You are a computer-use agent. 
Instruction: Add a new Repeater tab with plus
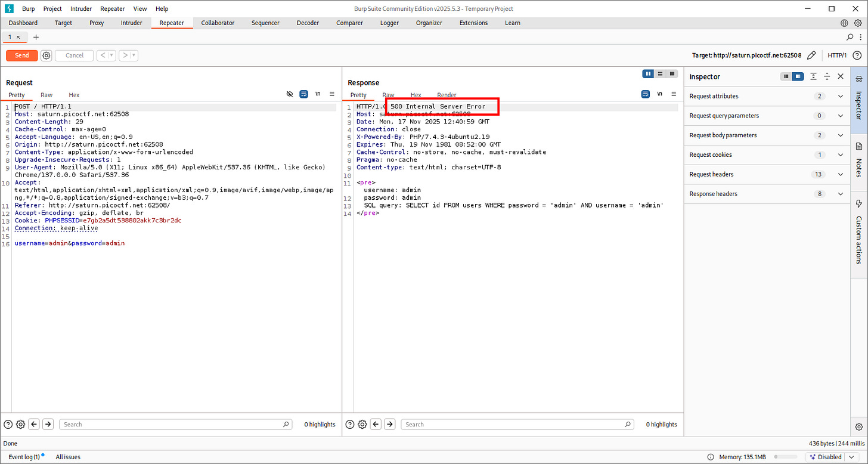coord(36,37)
